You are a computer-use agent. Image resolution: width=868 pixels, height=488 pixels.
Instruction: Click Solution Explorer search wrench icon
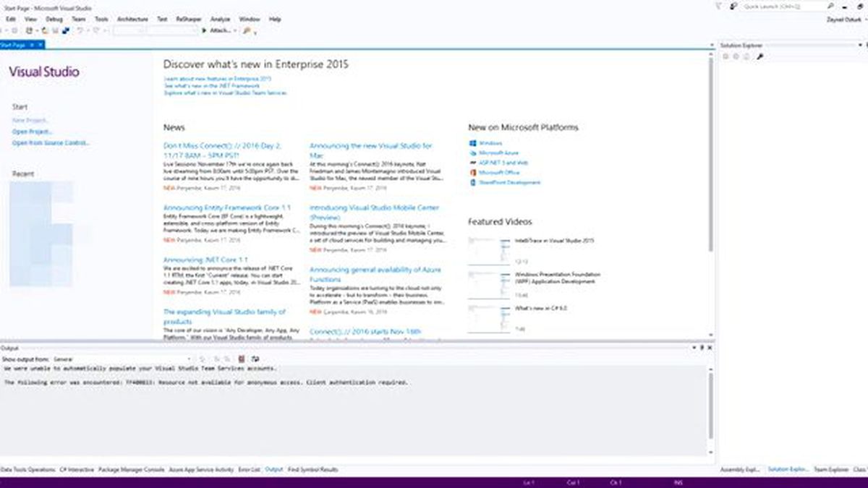759,56
